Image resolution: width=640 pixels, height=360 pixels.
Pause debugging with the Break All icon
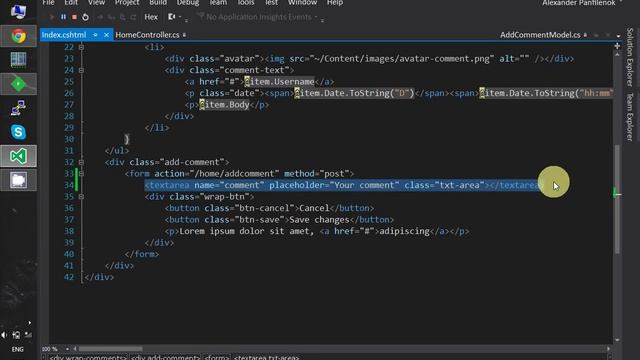coord(63,17)
